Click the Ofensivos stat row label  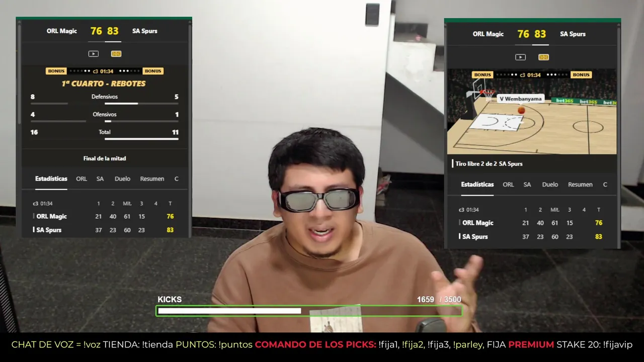point(105,115)
